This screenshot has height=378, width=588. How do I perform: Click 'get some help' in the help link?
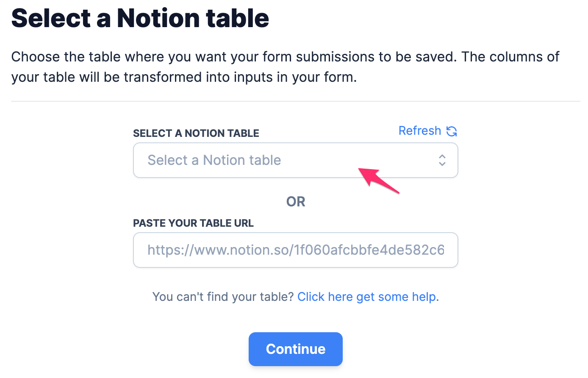click(396, 297)
